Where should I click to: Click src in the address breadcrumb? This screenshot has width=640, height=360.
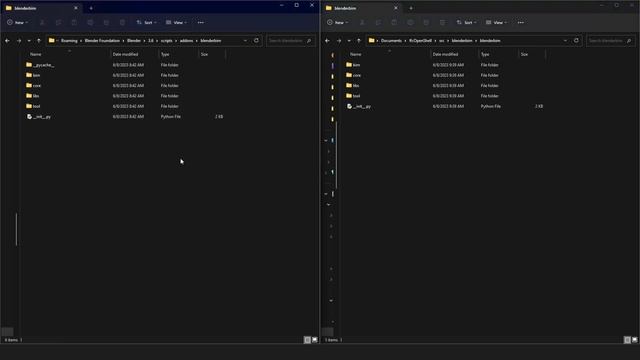(x=442, y=40)
